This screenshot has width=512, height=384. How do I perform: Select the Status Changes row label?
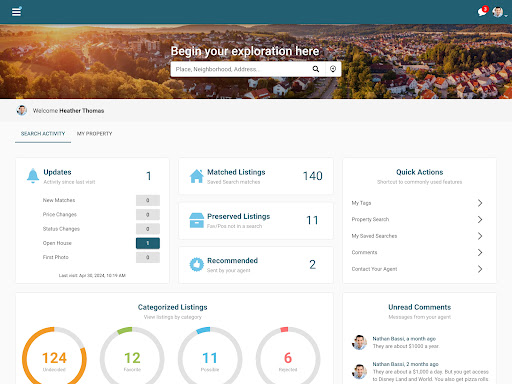[61, 229]
